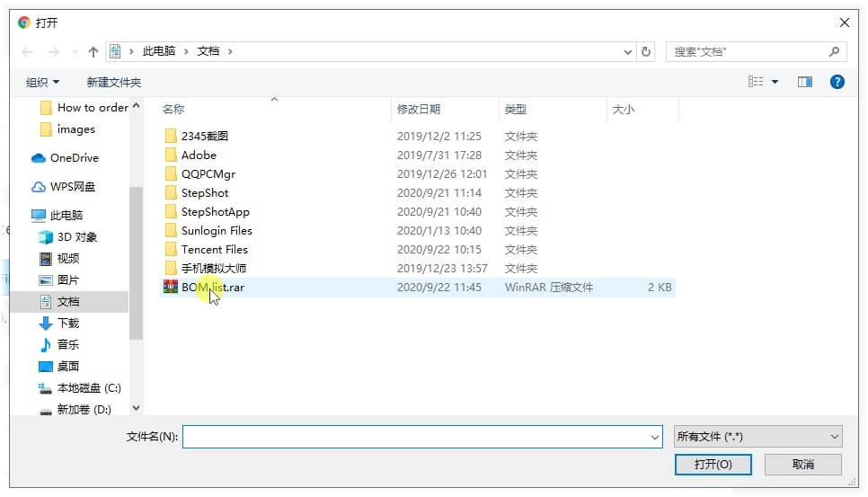Select the images folder in sidebar
The image size is (868, 497).
coord(67,129)
